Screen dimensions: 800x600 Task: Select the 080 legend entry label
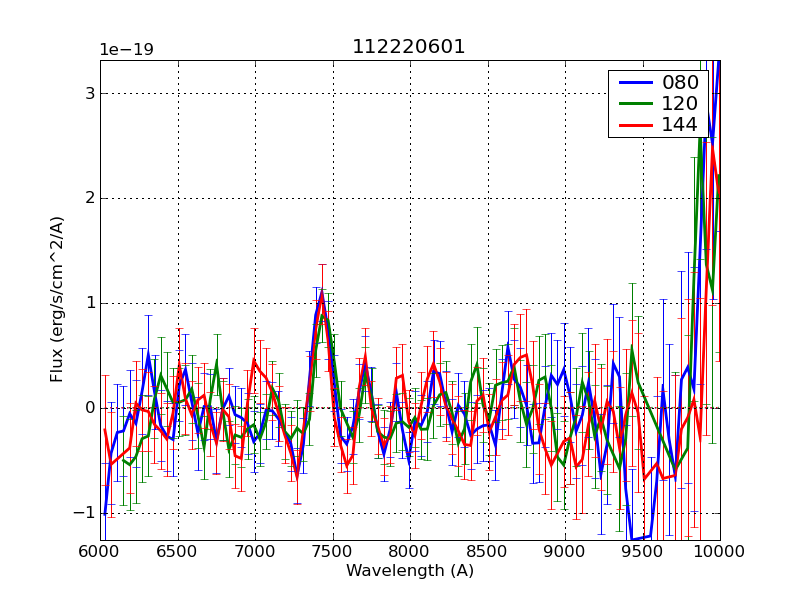point(680,82)
